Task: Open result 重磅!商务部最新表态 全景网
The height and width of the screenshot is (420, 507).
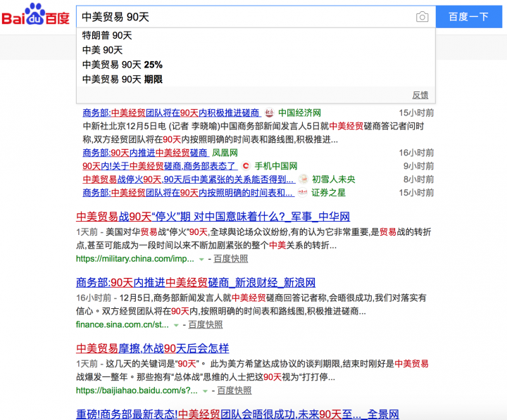Action: pos(237,414)
